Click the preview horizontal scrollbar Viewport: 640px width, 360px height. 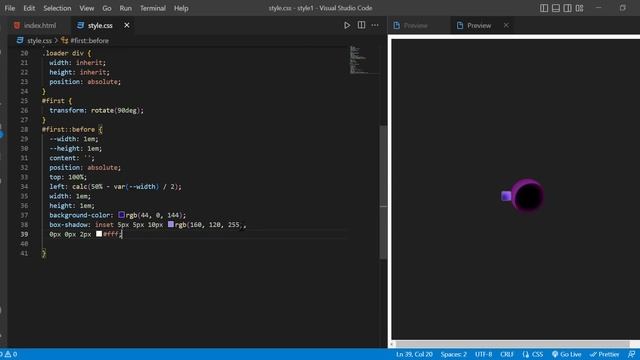(x=512, y=344)
